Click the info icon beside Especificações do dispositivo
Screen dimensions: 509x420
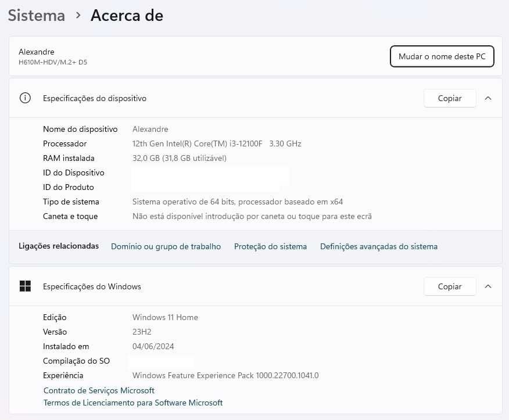(x=25, y=98)
